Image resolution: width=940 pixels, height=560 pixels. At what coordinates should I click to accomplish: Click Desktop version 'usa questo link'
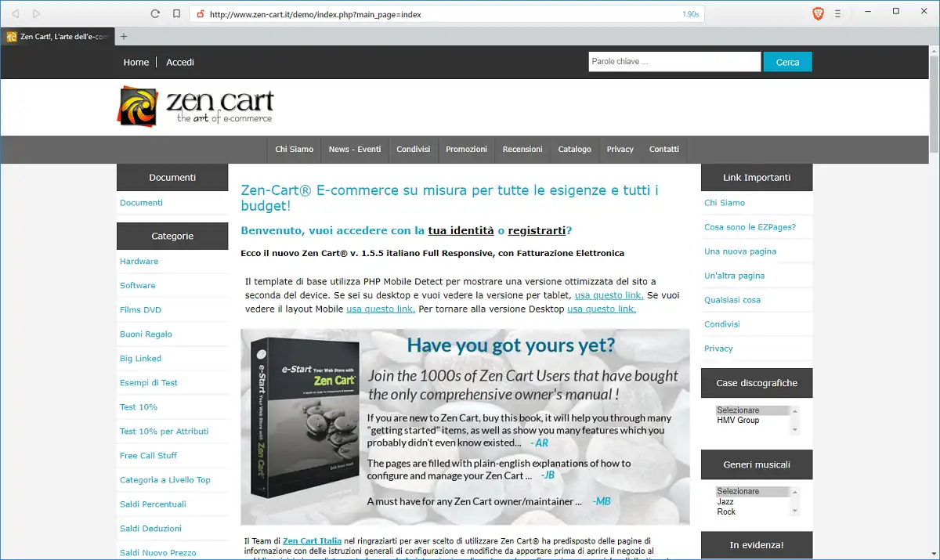click(x=602, y=309)
